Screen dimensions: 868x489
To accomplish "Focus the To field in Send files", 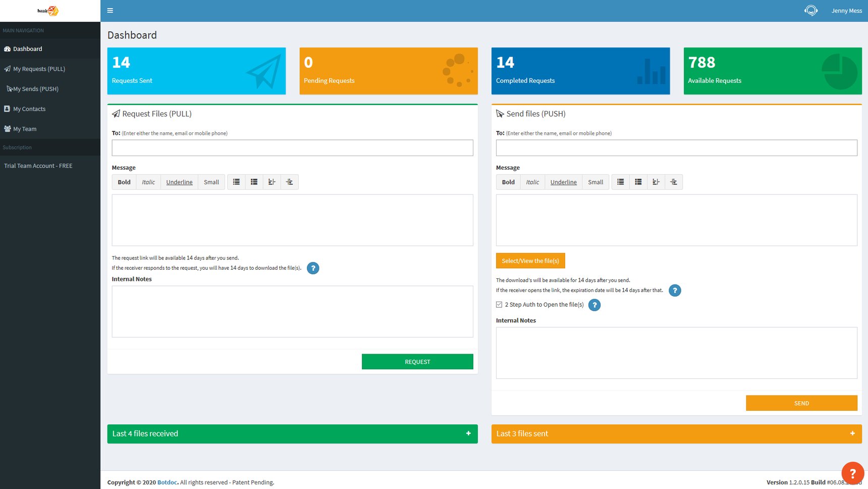I will tap(676, 148).
